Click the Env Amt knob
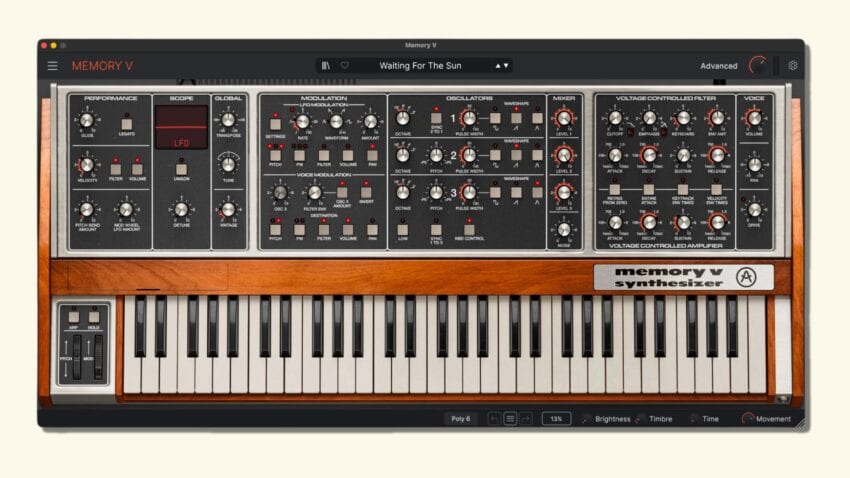Screen dimensions: 850x478 pyautogui.click(x=717, y=118)
